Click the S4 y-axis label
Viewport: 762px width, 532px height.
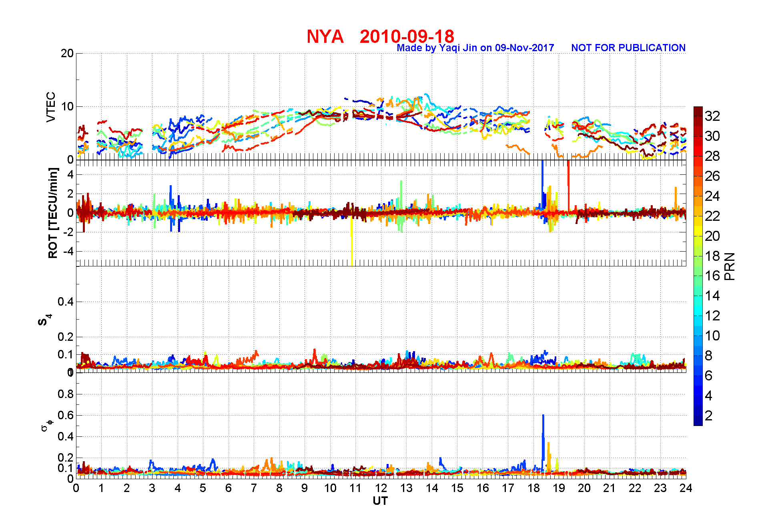pos(45,320)
